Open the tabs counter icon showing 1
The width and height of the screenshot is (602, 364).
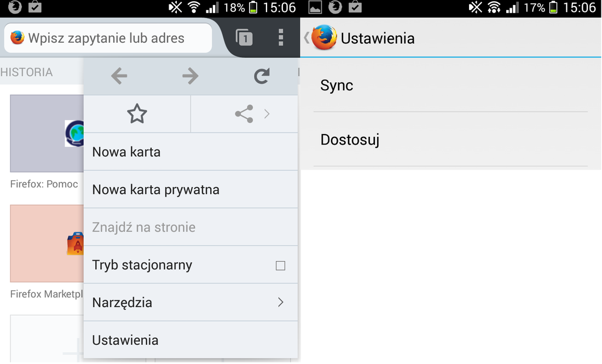[x=244, y=37]
